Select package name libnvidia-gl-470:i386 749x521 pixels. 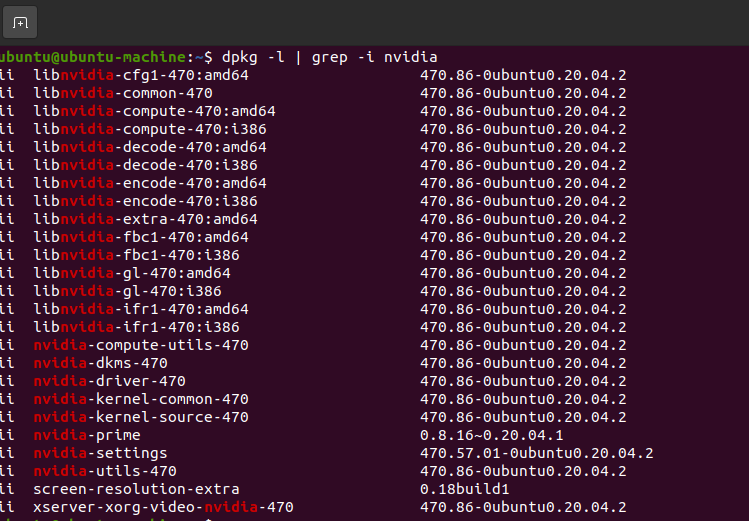128,291
